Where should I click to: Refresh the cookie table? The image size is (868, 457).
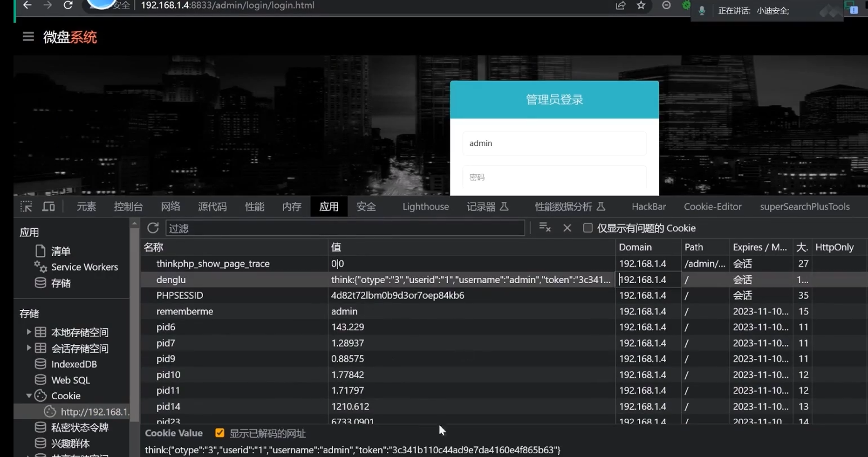pos(153,228)
